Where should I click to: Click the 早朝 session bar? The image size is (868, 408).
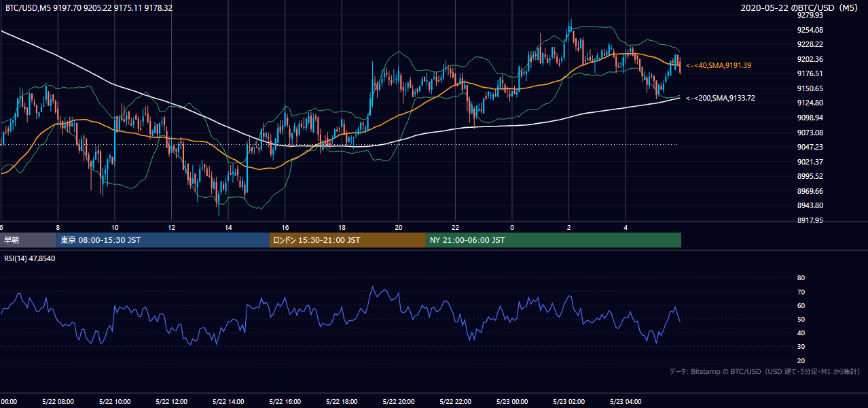point(28,240)
